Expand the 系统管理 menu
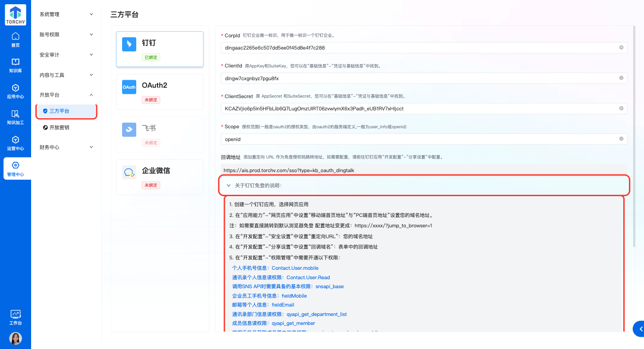 click(66, 15)
